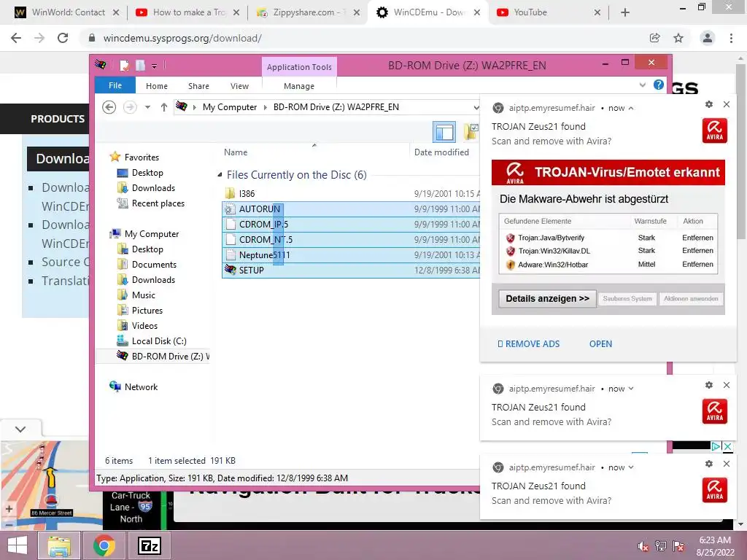Dismiss the top Avira notification
Image resolution: width=747 pixels, height=560 pixels.
pyautogui.click(x=727, y=104)
